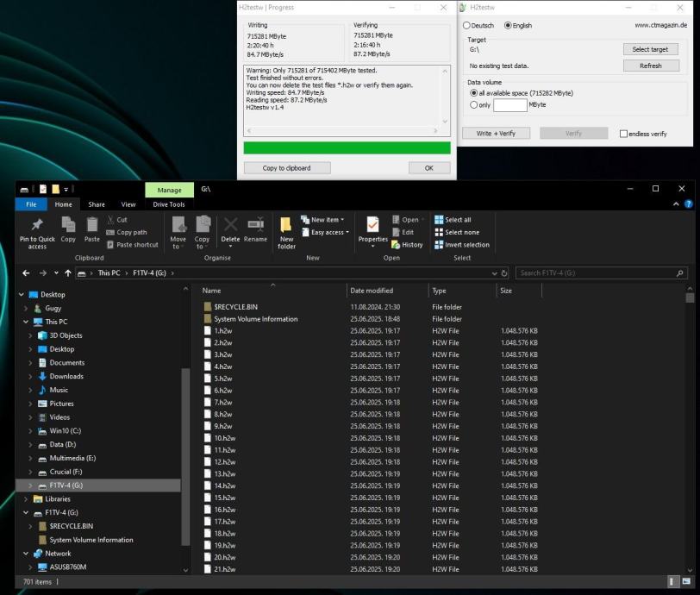Click the Delete icon in Organise group

(x=230, y=226)
